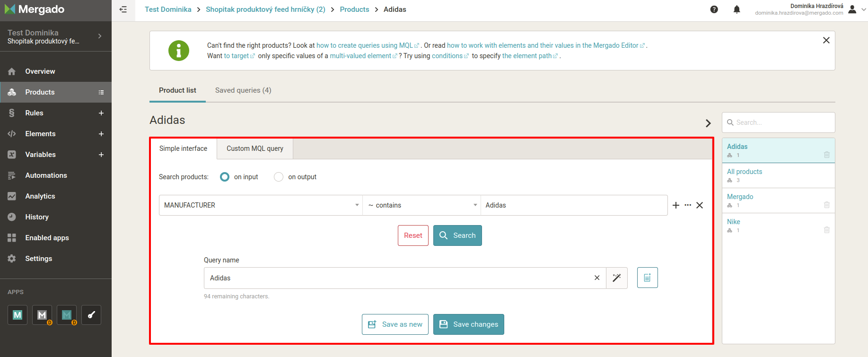Open the help question mark icon
The width and height of the screenshot is (868, 357).
714,9
